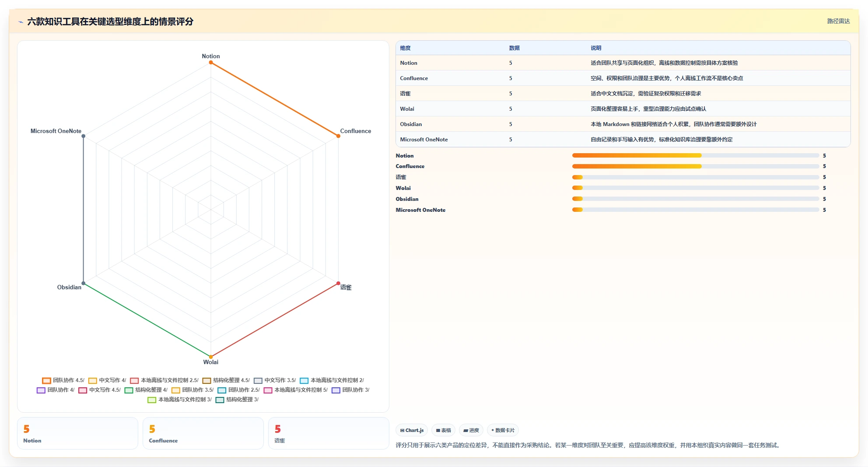Image resolution: width=868 pixels, height=467 pixels.
Task: Click the 路径雷达 label in header
Action: tap(838, 21)
